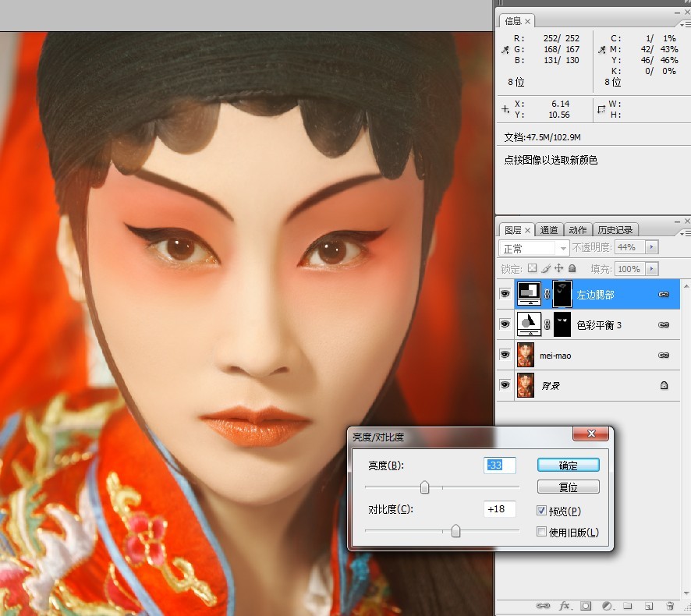691x616 pixels.
Task: Lock image pixels with the brush icon
Action: [546, 268]
